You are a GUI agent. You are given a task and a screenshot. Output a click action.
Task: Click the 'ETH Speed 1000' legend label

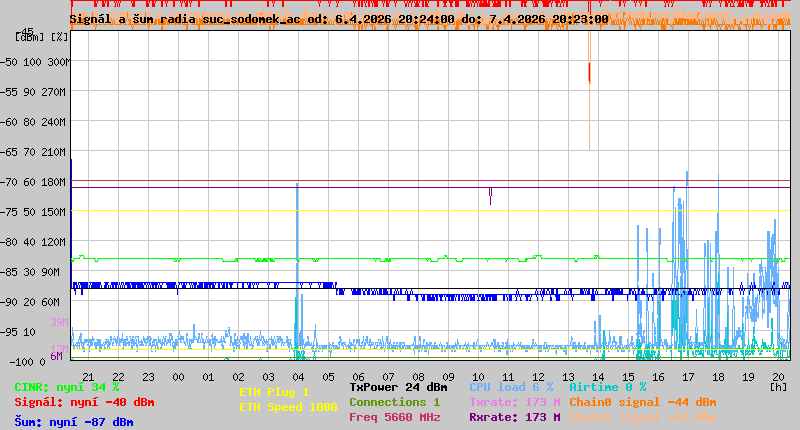(288, 408)
